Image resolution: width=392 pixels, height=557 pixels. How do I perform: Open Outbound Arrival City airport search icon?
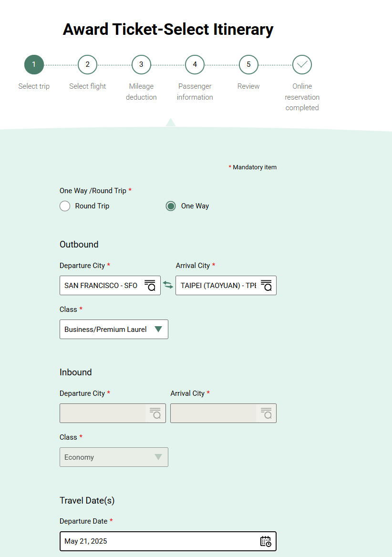[266, 285]
